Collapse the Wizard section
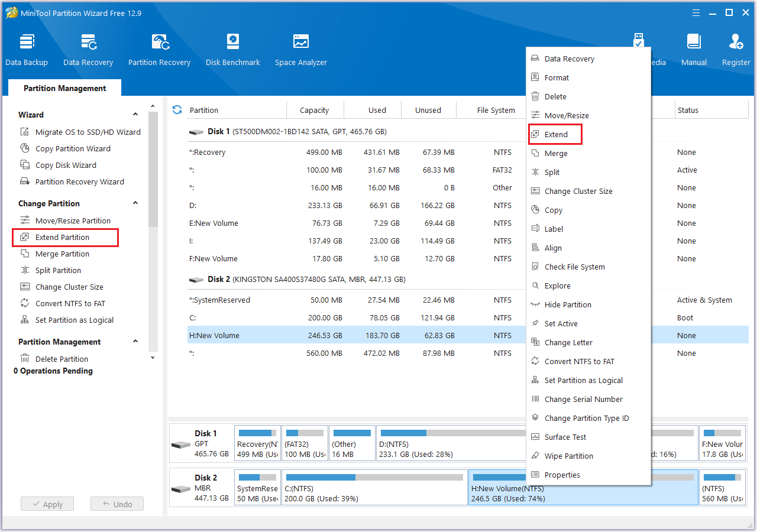Image resolution: width=757 pixels, height=532 pixels. pos(135,115)
